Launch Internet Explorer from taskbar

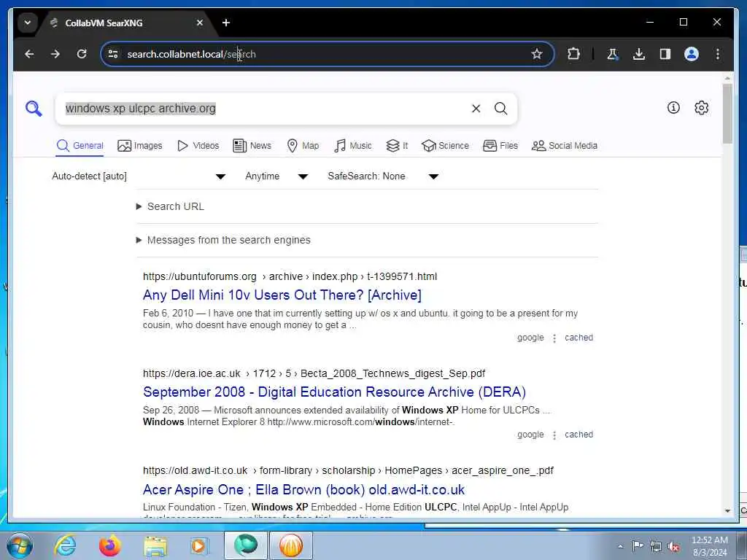click(x=65, y=545)
